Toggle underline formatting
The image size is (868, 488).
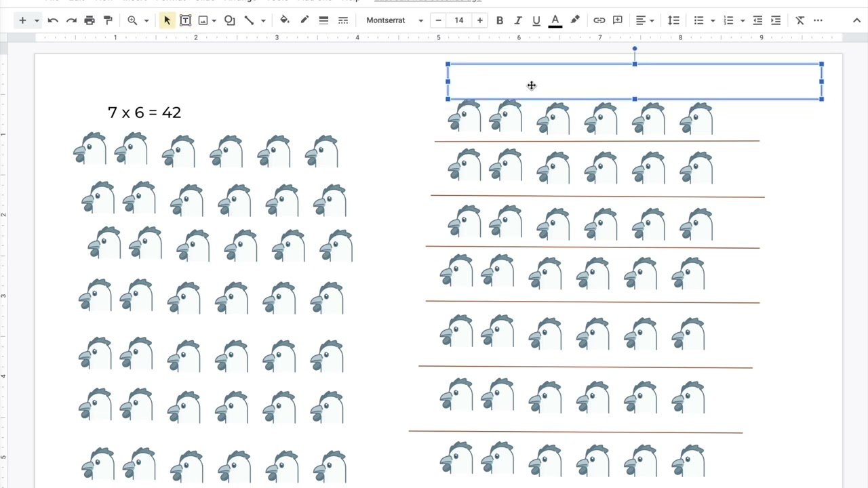(536, 20)
